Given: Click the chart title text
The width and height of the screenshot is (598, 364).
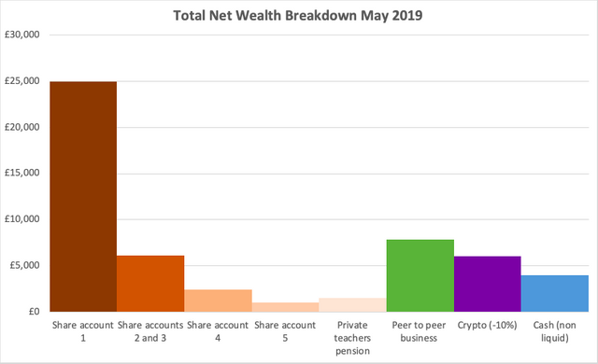Looking at the screenshot, I should 298,16.
